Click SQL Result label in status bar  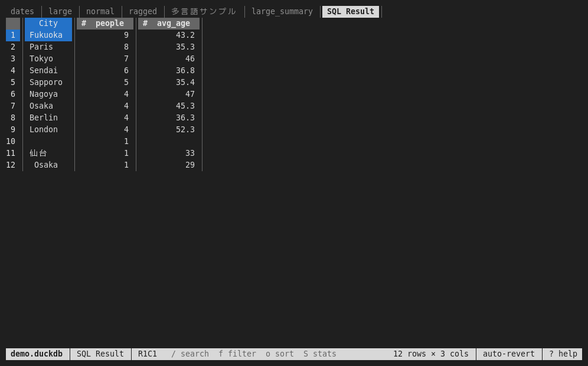point(100,354)
